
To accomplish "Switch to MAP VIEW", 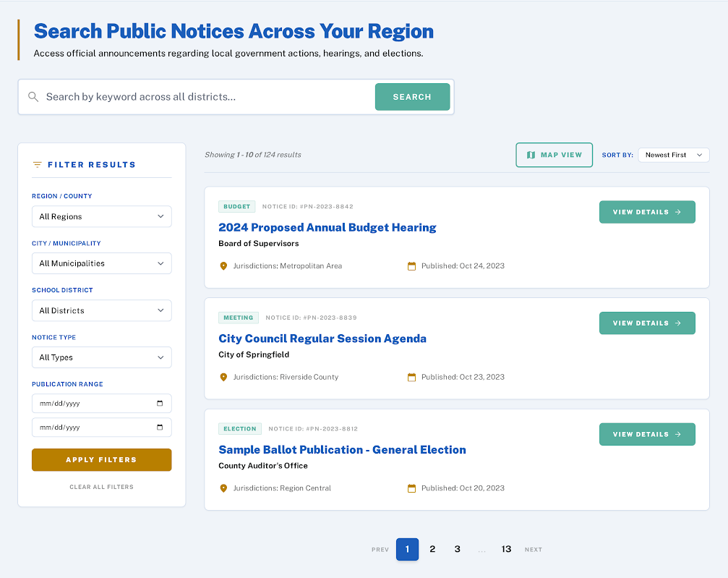I will pos(554,154).
